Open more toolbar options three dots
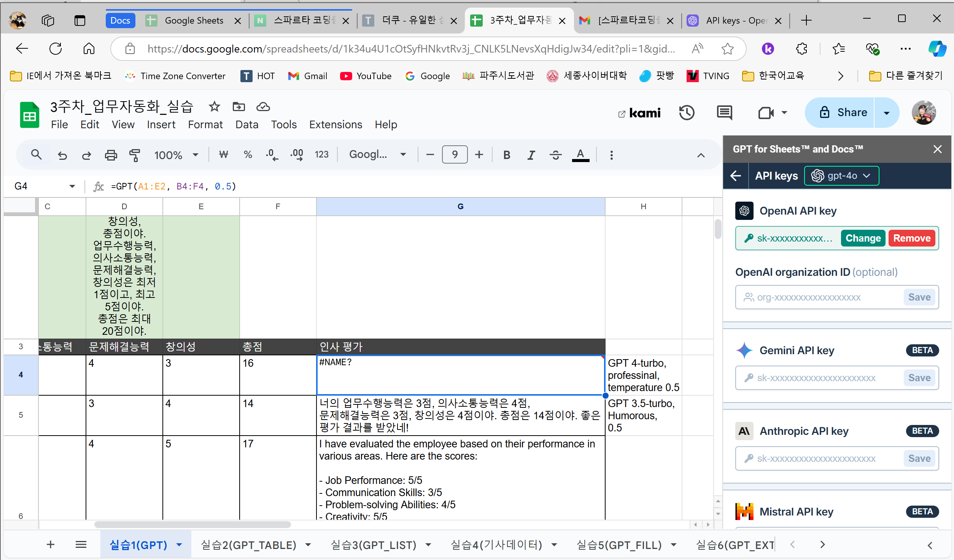 click(x=611, y=155)
